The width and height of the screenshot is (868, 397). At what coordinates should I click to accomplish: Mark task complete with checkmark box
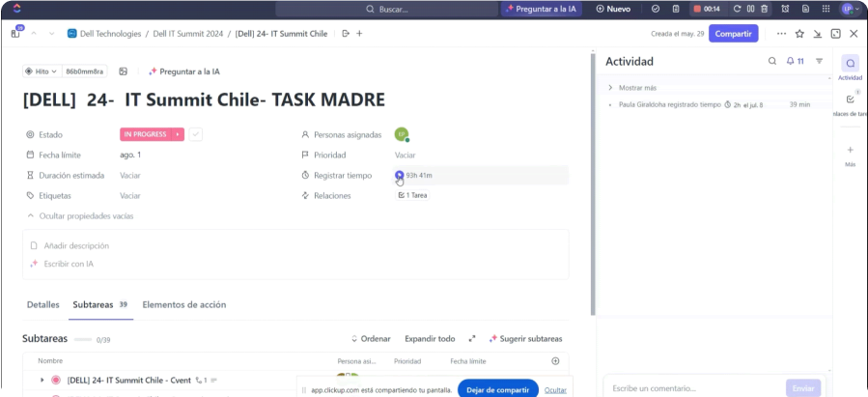tap(195, 134)
